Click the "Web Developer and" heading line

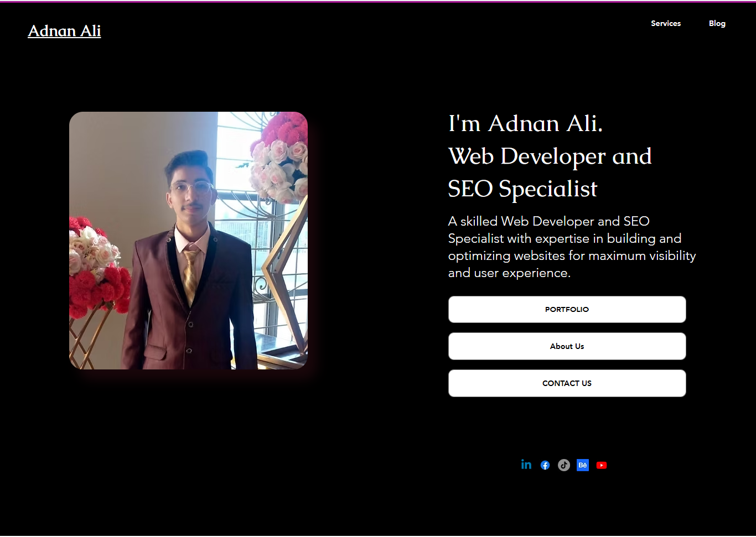(550, 157)
